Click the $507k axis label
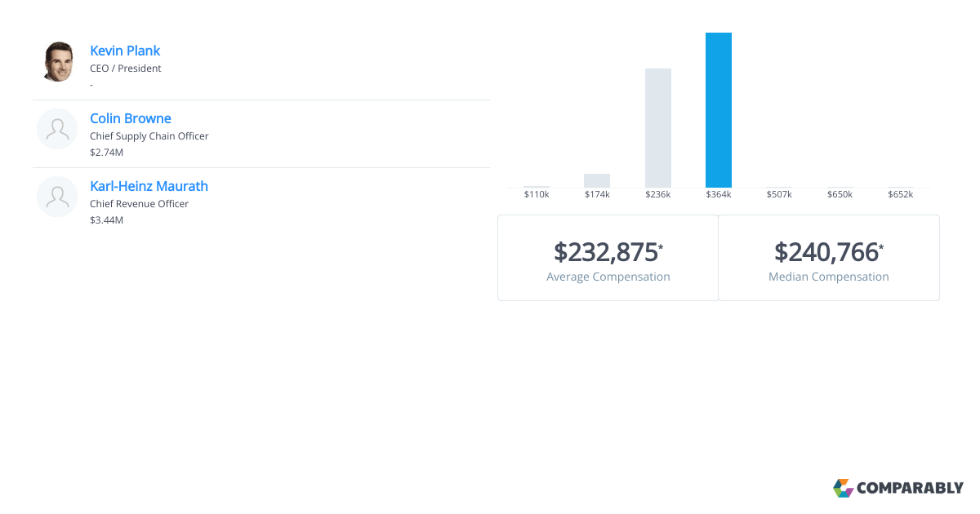Screen dimensions: 980x514 point(779,194)
